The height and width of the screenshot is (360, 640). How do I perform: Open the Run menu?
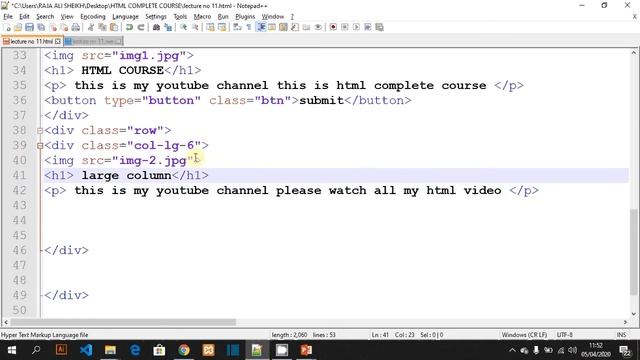pos(223,16)
